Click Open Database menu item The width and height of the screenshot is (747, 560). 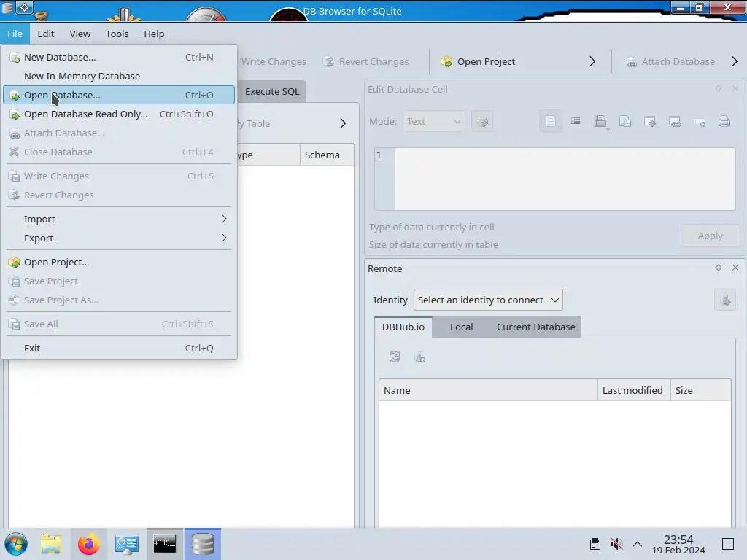119,96
